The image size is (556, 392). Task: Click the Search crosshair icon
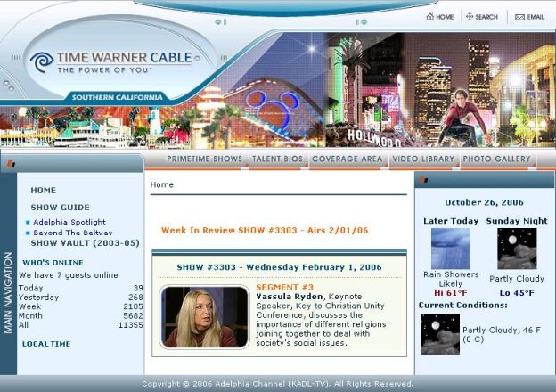[469, 17]
